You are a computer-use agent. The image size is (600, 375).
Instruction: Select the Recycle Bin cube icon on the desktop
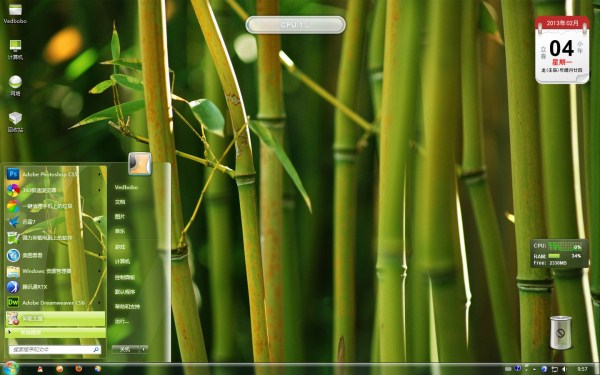click(x=15, y=122)
